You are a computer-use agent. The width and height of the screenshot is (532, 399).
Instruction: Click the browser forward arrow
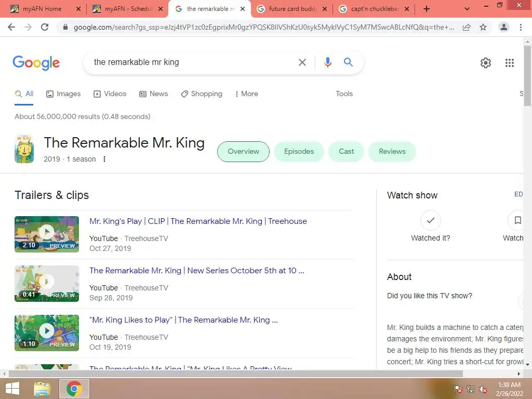[28, 27]
